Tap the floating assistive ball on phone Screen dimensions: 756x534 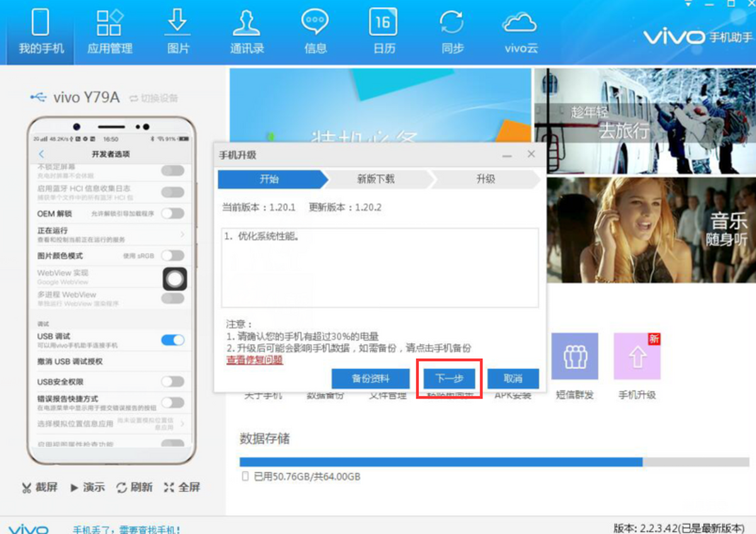175,278
